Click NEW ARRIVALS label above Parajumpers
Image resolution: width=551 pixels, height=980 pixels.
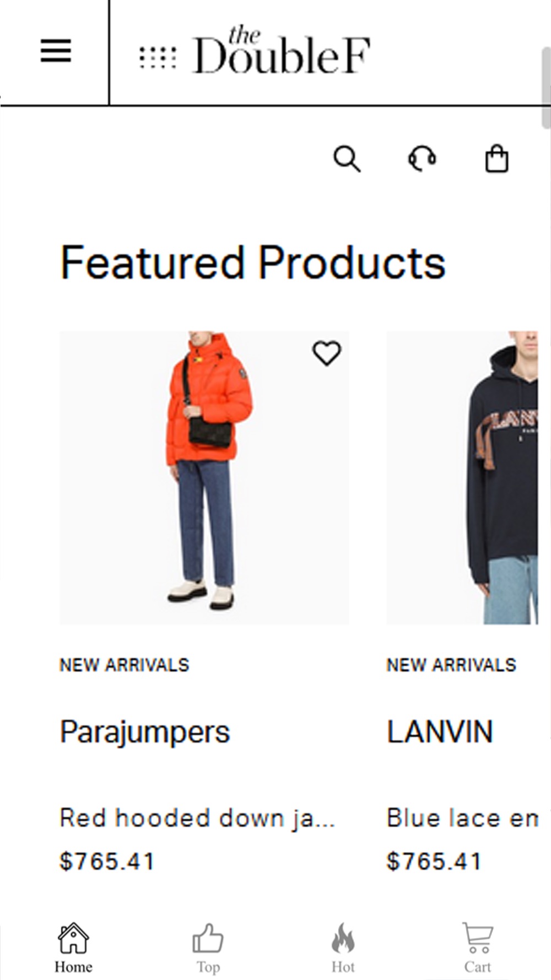(x=125, y=665)
